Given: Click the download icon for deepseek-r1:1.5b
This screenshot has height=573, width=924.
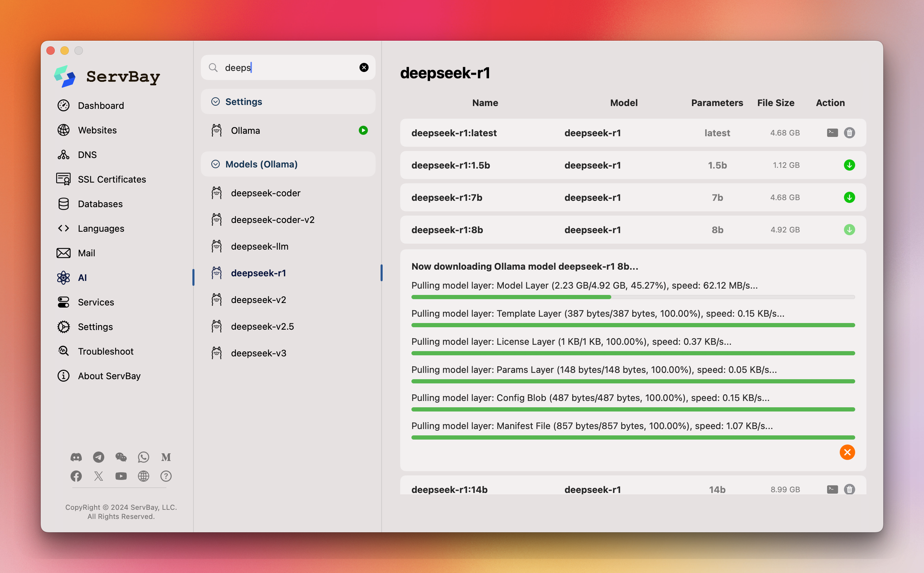Looking at the screenshot, I should pyautogui.click(x=850, y=165).
